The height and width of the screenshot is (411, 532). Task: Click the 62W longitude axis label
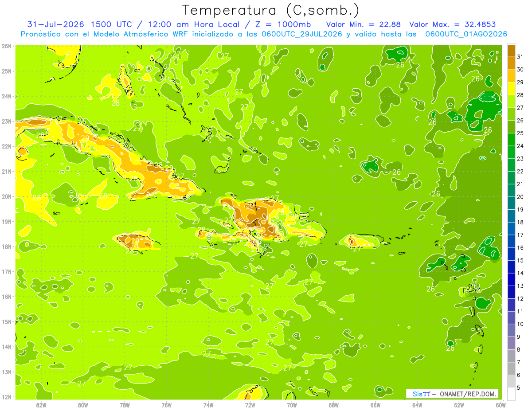(x=459, y=405)
